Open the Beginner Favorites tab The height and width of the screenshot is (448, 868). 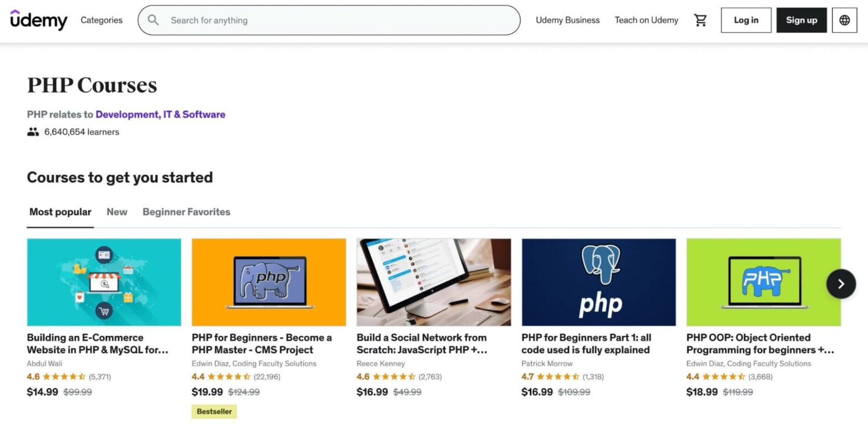click(186, 212)
